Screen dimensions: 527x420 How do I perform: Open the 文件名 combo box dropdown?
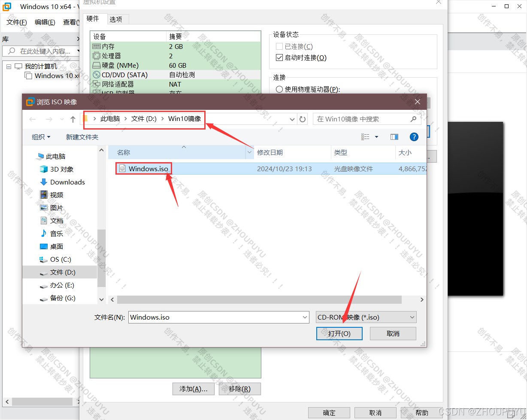pos(305,317)
